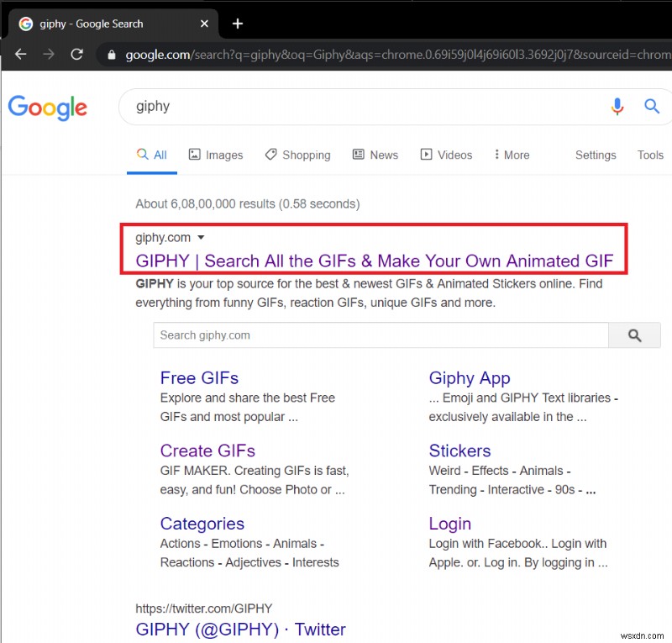Open the Stickers sitelink

pos(459,451)
